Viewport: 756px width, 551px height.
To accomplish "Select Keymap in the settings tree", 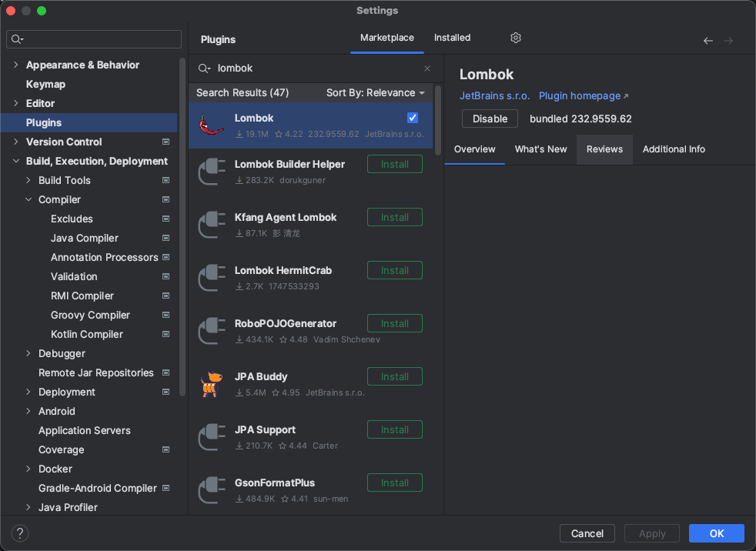I will click(45, 84).
